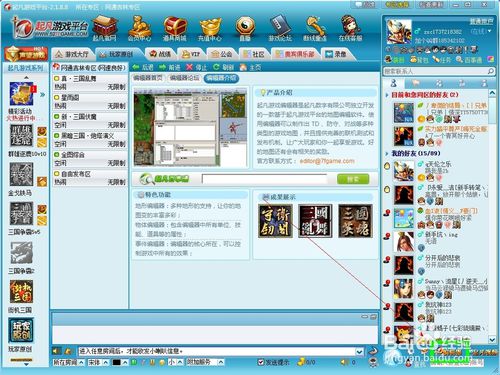Screen dimensions: 500x375
Task: Select 金戈铁马 game icon
Action: 21,174
